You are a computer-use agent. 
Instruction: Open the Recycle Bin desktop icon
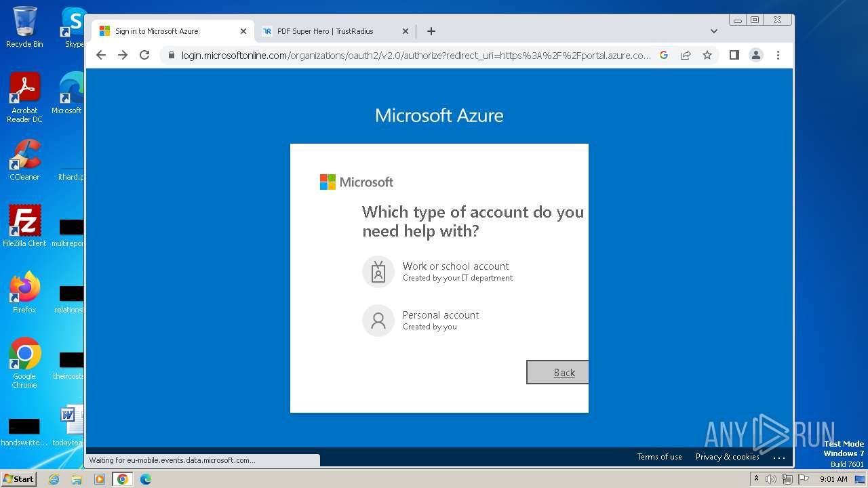(24, 27)
